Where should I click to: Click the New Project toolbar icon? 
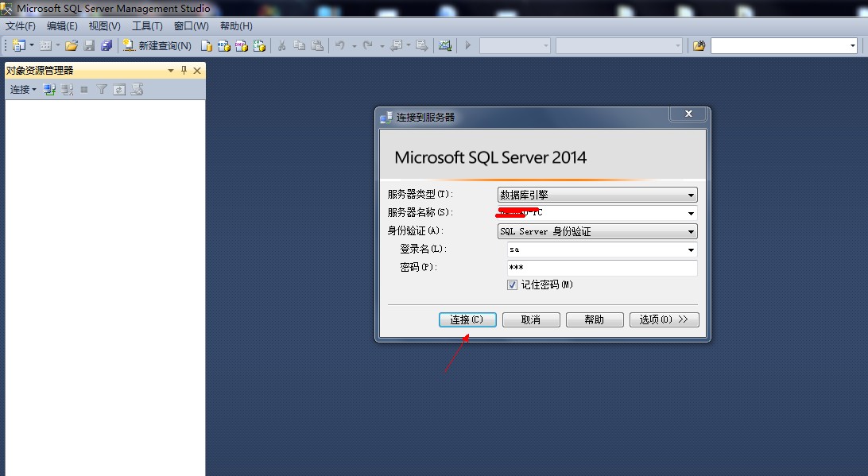pos(19,45)
